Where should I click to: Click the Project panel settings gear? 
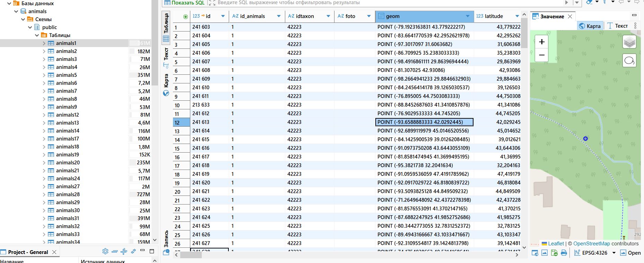point(105,252)
